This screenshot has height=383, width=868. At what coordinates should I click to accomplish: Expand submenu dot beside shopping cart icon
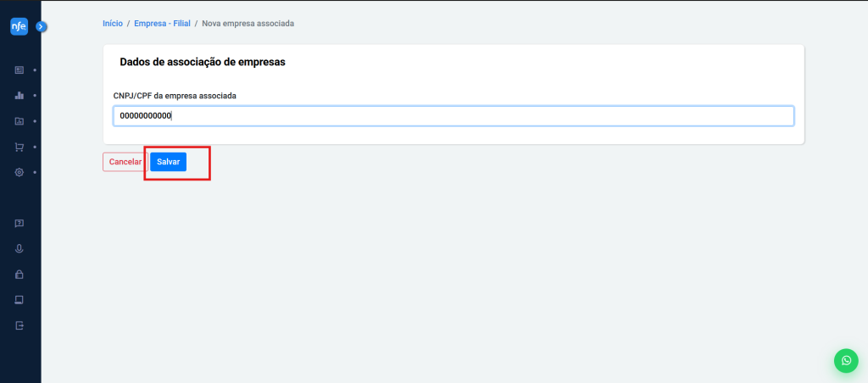coord(35,147)
